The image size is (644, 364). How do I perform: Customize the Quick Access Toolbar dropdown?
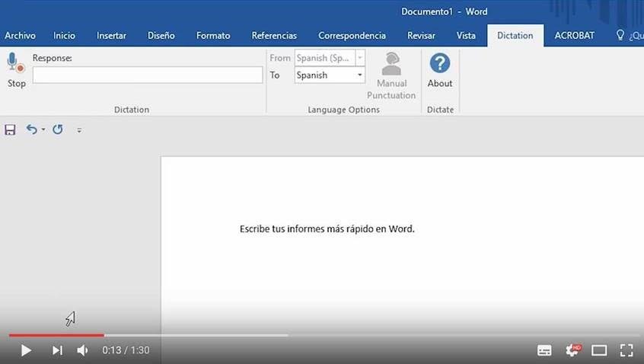pos(79,130)
